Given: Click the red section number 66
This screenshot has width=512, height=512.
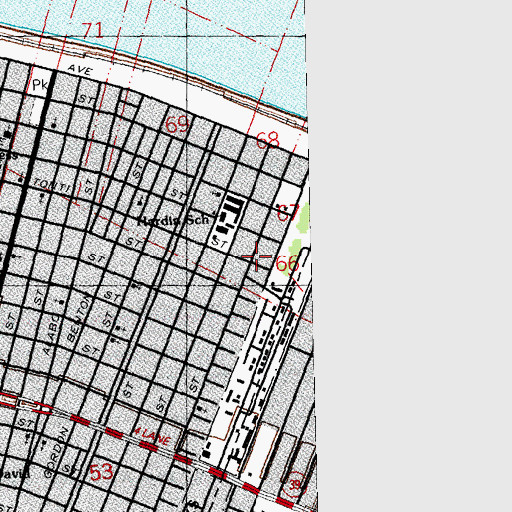Looking at the screenshot, I should pyautogui.click(x=287, y=263).
